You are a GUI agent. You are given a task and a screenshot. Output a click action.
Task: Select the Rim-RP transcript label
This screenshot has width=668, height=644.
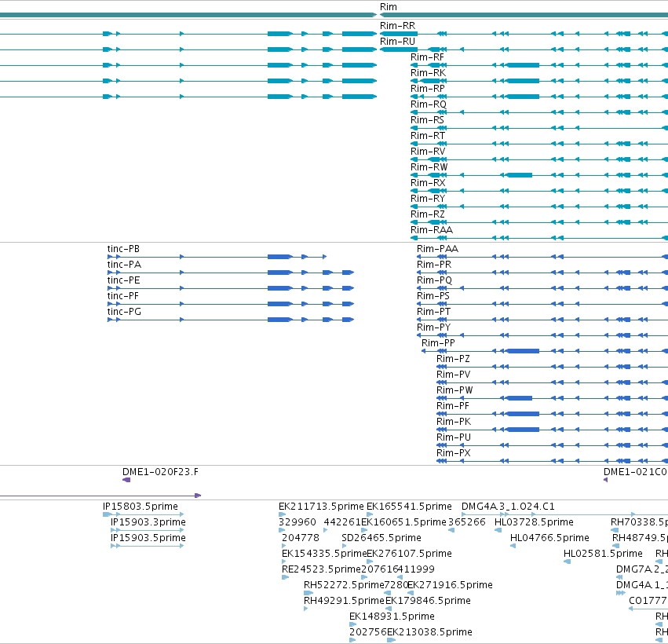pos(428,89)
